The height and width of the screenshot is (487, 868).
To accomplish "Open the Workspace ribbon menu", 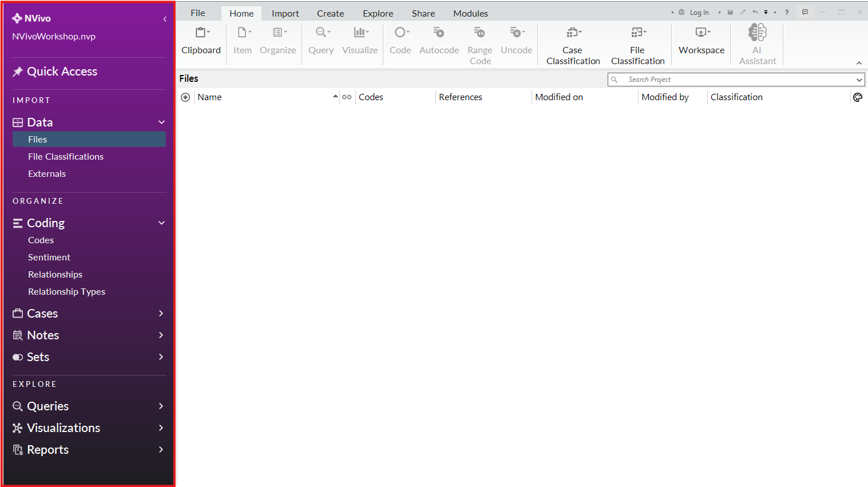I will coord(701,41).
